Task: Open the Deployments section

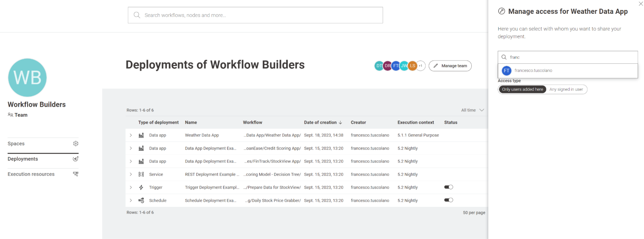Action: point(23,159)
